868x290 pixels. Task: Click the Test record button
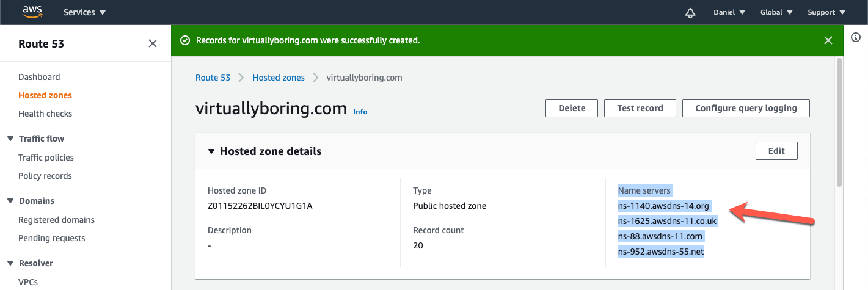click(x=640, y=108)
